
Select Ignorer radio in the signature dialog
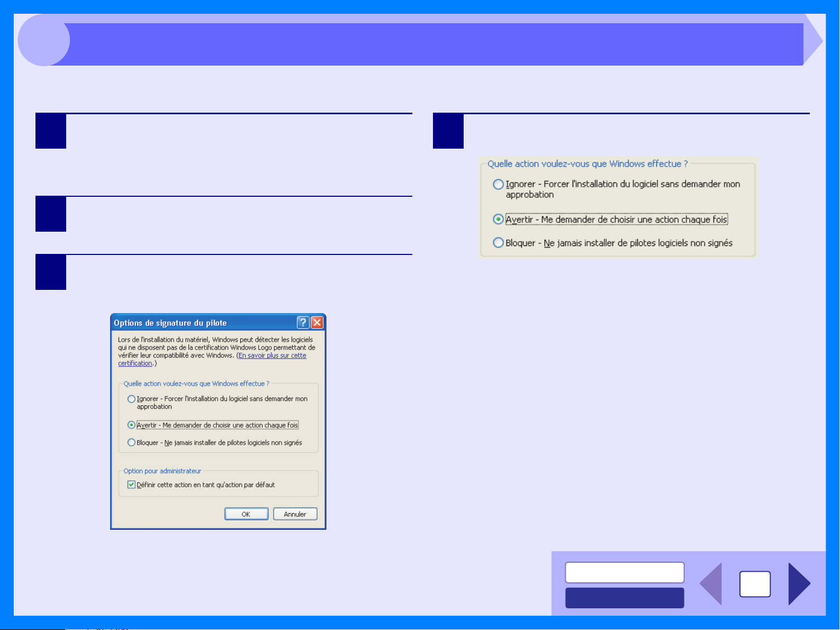coord(131,399)
